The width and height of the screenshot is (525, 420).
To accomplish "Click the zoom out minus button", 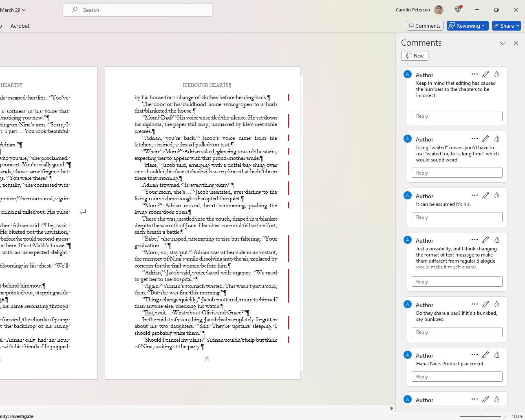I will (x=457, y=416).
